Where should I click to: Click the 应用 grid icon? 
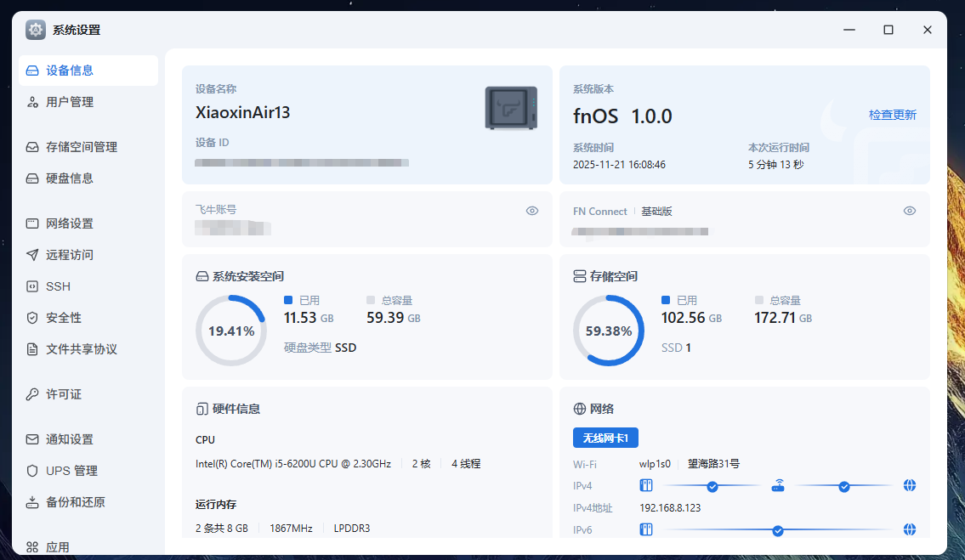tap(32, 546)
